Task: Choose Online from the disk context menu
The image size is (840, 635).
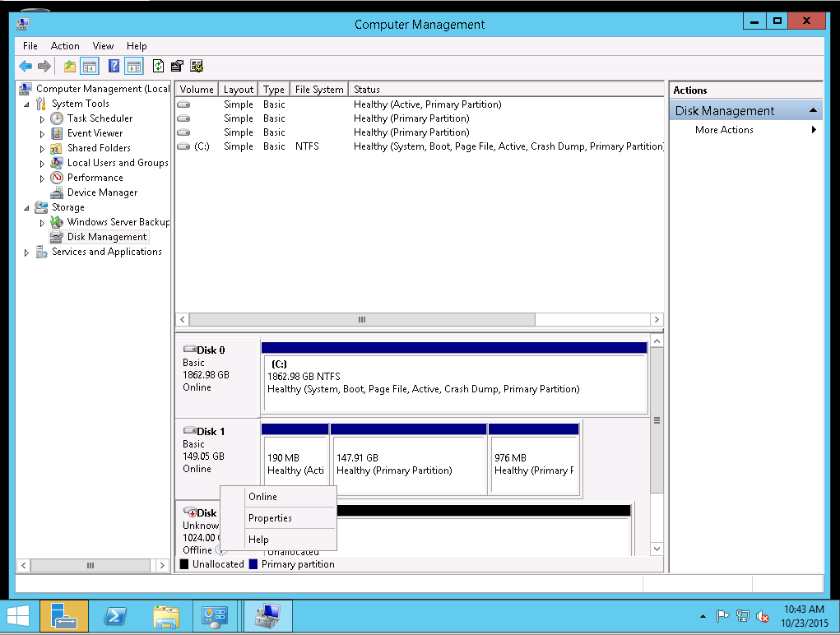Action: click(x=262, y=497)
